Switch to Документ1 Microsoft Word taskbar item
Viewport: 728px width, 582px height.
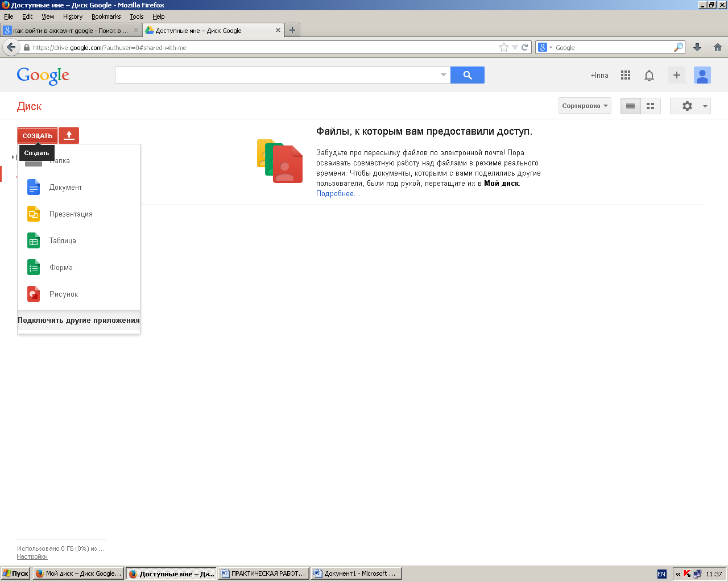point(357,573)
